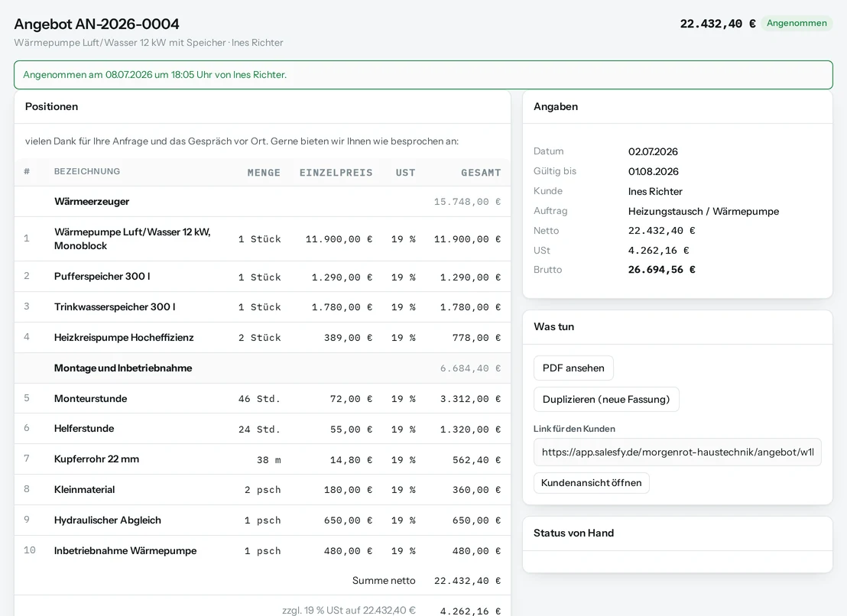Click the Montage und Inbetriebnahme group heading
The image size is (847, 616).
point(123,368)
